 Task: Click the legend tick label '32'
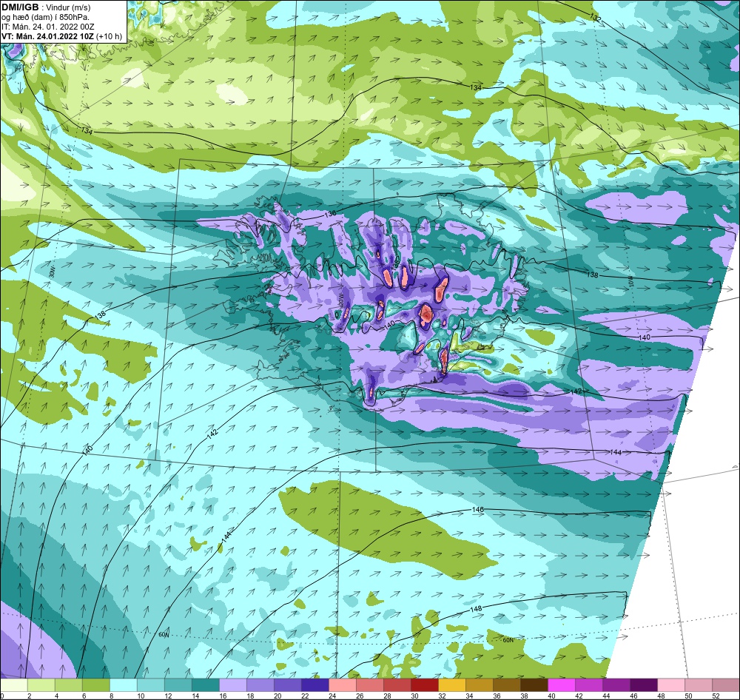(442, 696)
